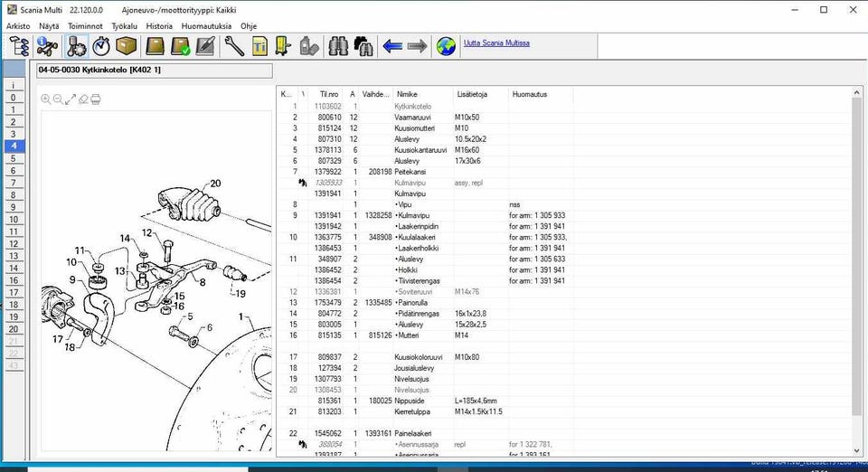The height and width of the screenshot is (472, 868).
Task: Click the cardboard package box icon
Action: click(127, 46)
